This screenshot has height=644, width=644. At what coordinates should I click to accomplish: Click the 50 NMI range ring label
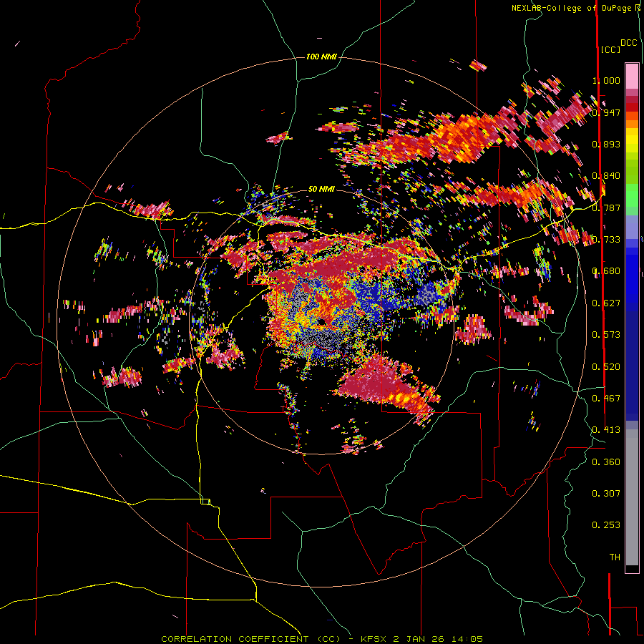321,189
